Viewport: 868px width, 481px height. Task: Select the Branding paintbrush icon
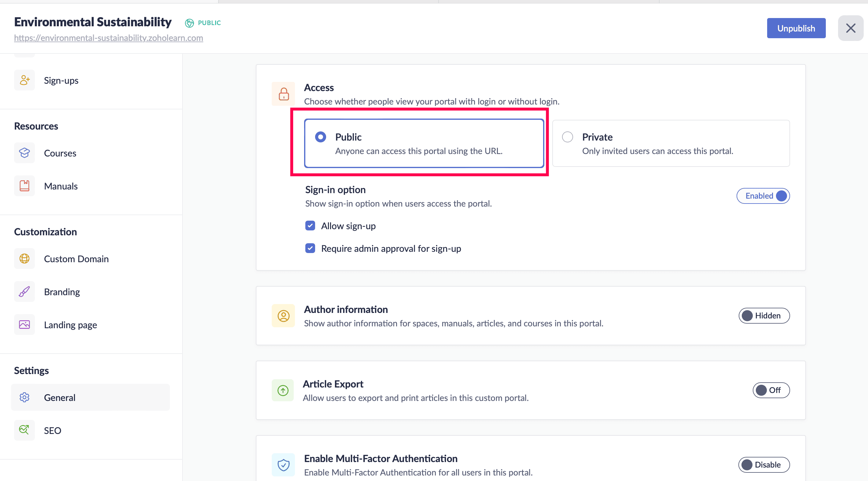click(24, 292)
